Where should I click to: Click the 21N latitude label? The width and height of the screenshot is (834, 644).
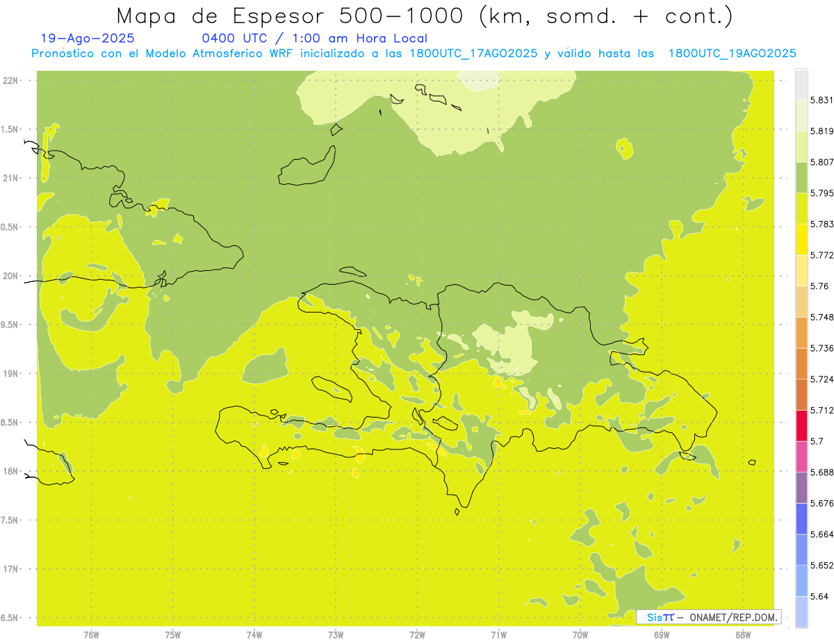[11, 179]
